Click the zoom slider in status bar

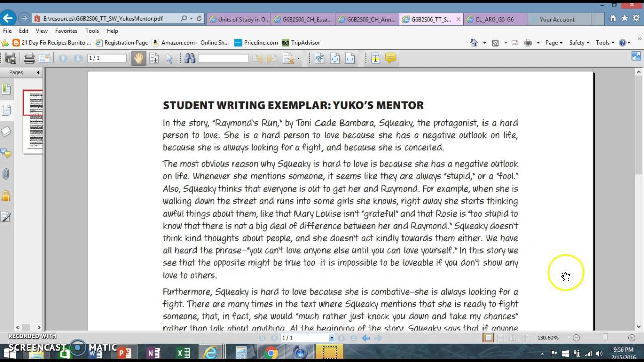(605, 338)
